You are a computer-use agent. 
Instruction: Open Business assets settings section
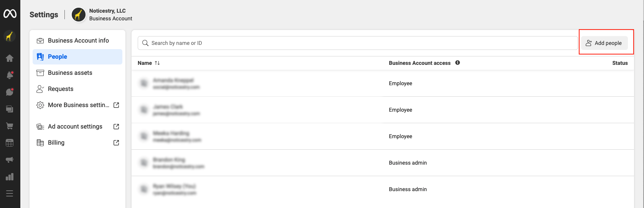(70, 73)
